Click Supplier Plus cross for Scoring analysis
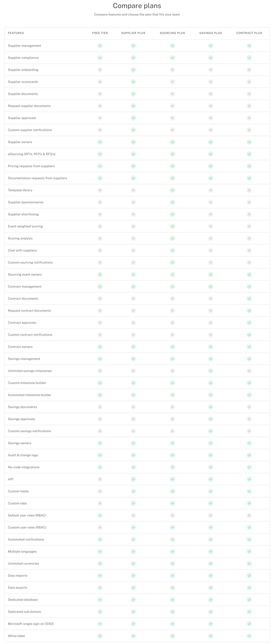274x644 pixels. tap(133, 239)
